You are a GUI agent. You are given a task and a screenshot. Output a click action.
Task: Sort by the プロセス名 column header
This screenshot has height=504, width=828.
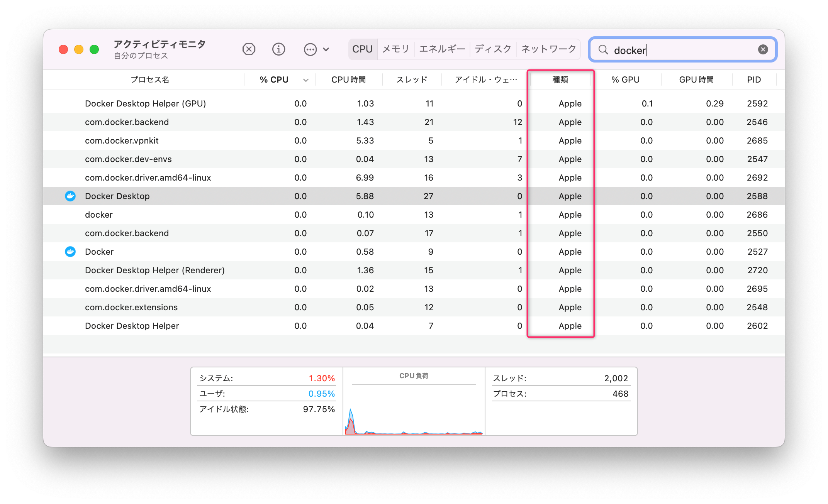[x=150, y=79]
